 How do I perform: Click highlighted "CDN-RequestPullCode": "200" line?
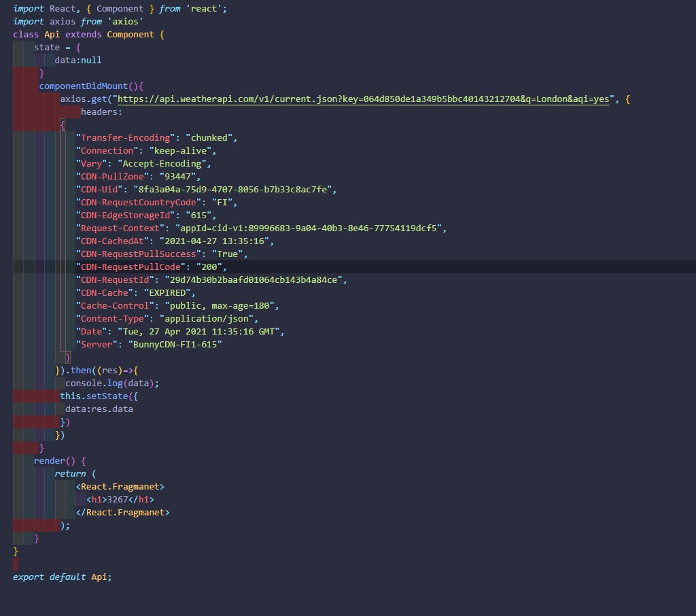click(151, 267)
